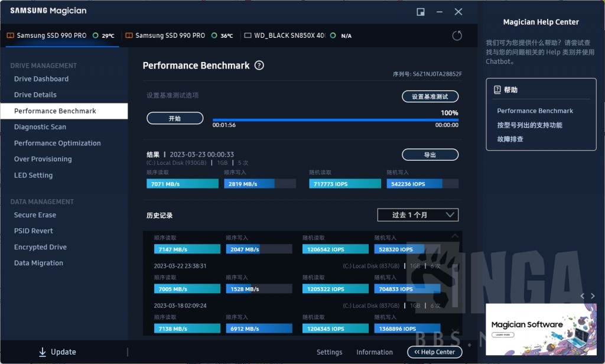Click the Update icon at bottom left
This screenshot has width=605, height=364.
coord(42,352)
